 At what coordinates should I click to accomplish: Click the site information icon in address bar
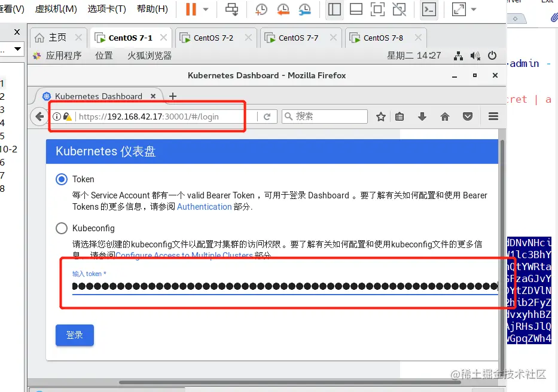pyautogui.click(x=57, y=117)
